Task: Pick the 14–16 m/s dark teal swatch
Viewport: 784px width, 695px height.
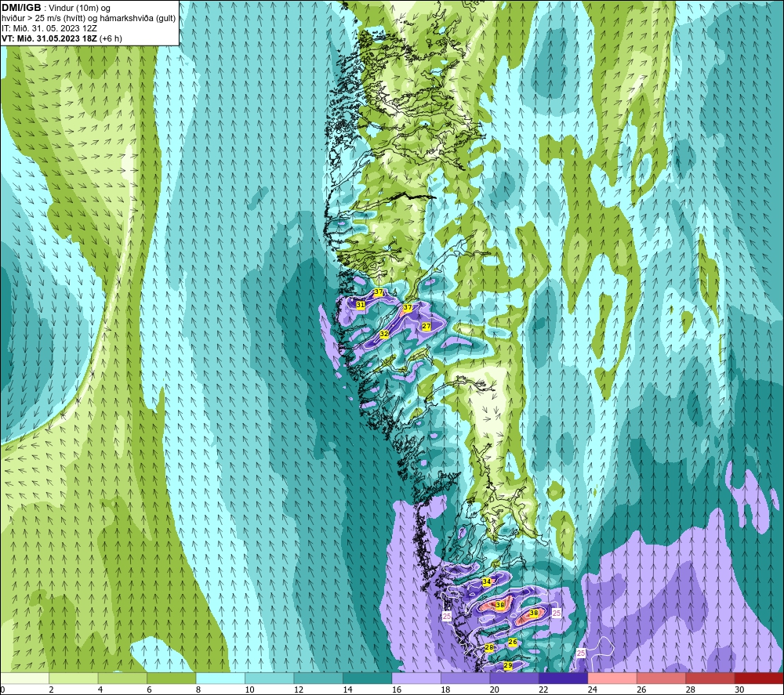Action: pos(368,678)
